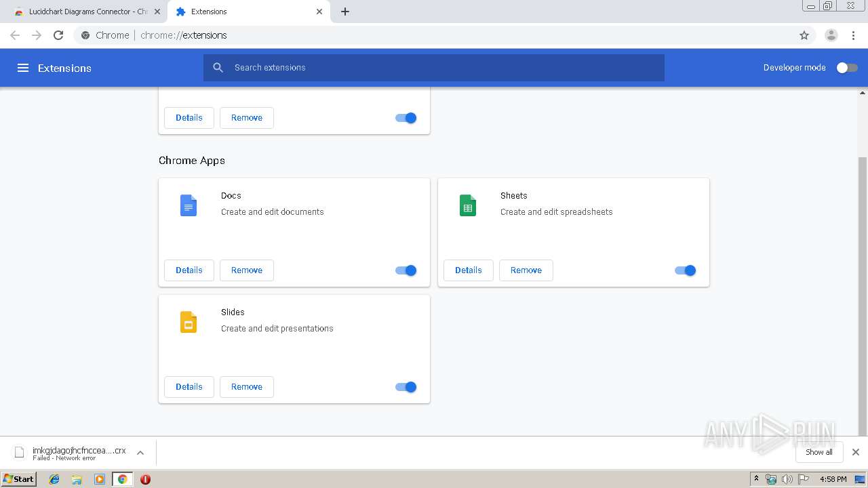Click the show desktop button

click(860, 479)
